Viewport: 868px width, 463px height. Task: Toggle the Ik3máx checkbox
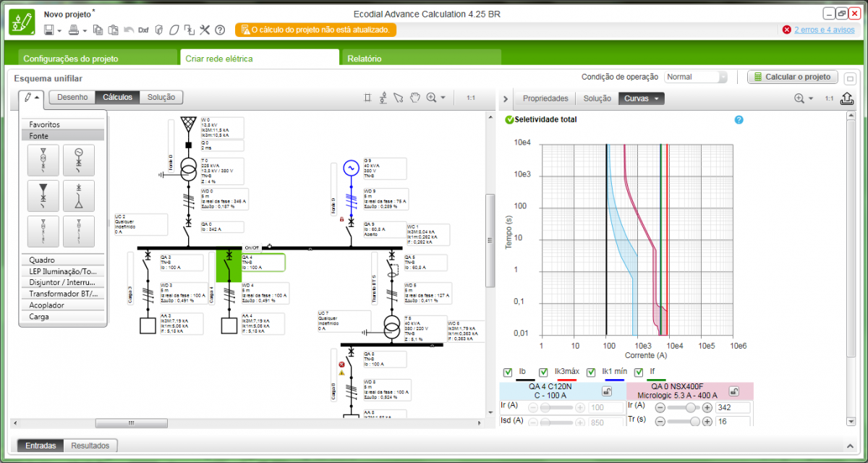[x=543, y=372]
